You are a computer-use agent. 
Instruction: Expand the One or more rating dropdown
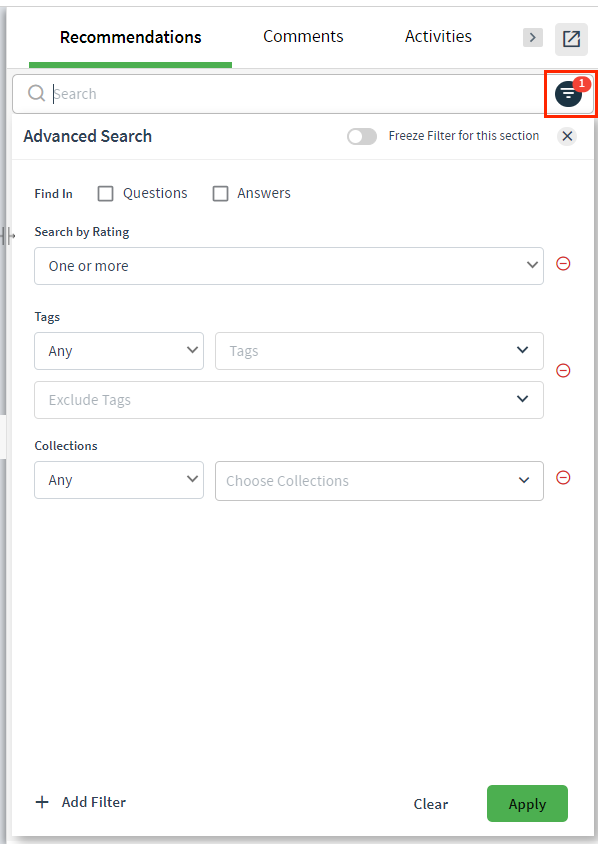click(x=289, y=266)
